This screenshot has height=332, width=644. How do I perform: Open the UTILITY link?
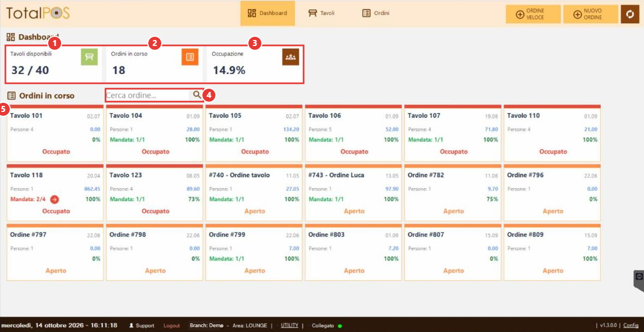[x=290, y=326]
